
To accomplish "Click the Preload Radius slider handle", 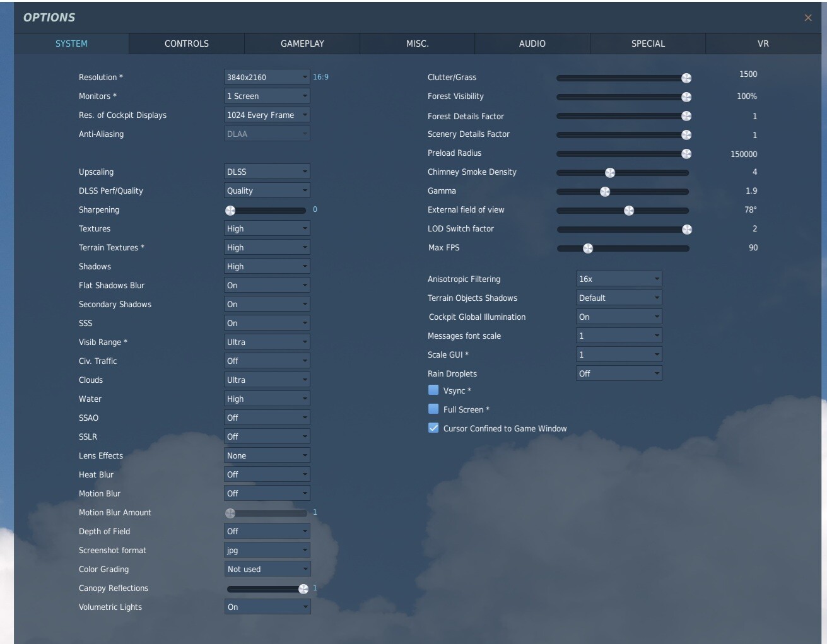I will click(x=686, y=153).
